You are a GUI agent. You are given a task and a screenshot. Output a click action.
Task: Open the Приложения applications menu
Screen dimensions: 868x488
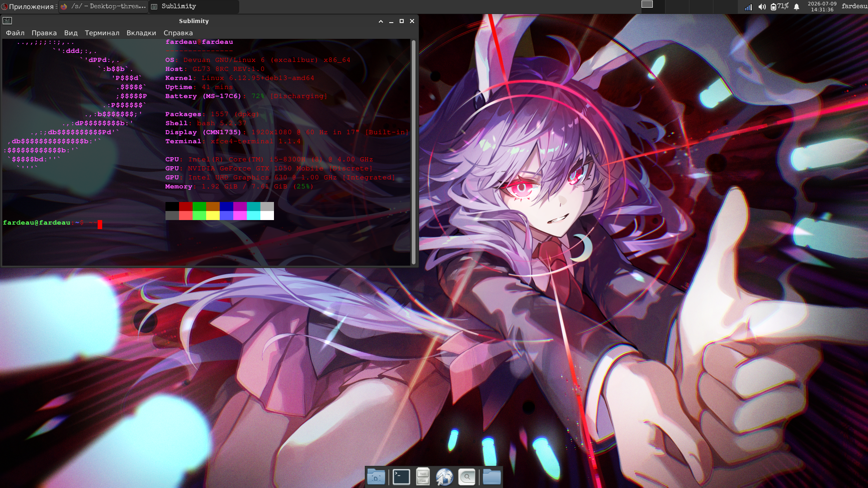28,6
